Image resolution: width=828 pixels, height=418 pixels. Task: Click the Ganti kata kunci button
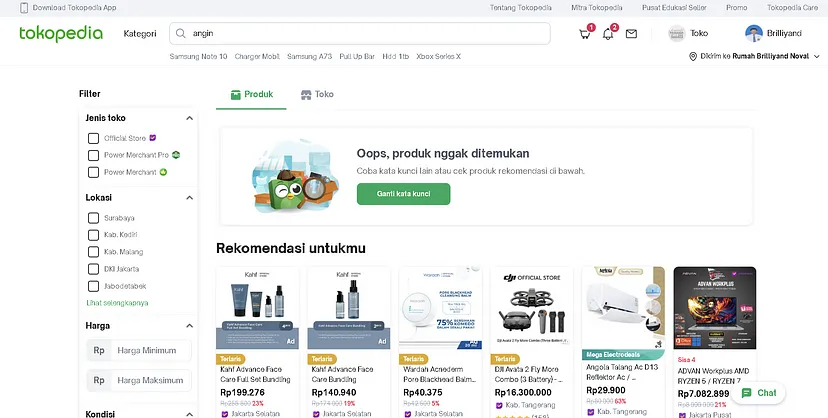(x=403, y=194)
